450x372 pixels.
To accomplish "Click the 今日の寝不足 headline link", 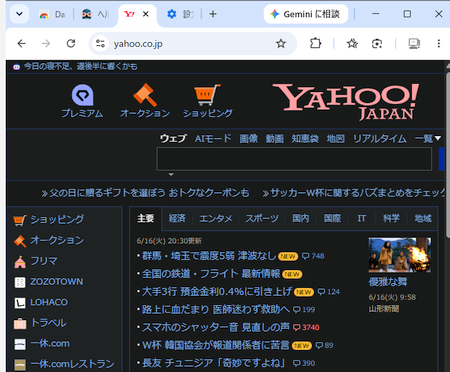I will point(80,67).
